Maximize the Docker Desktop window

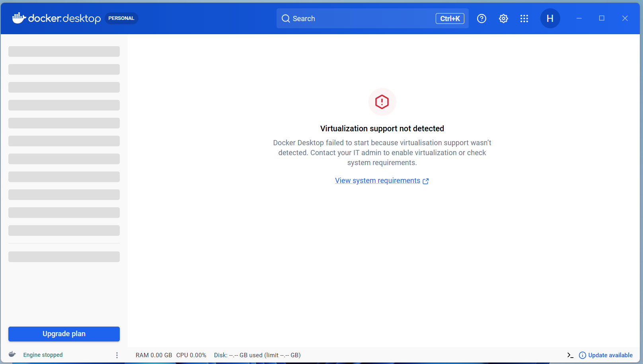click(x=602, y=18)
